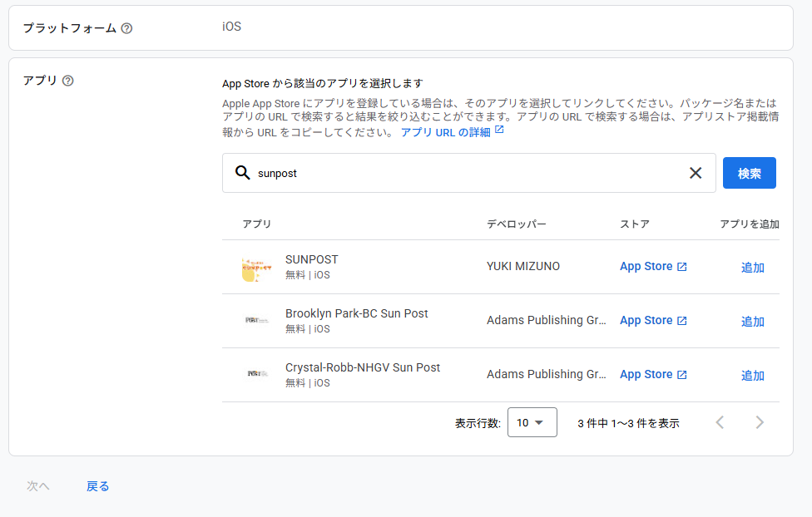Add Brooklyn Park-BC Sun Post via 追加
The width and height of the screenshot is (812, 517).
(x=752, y=322)
